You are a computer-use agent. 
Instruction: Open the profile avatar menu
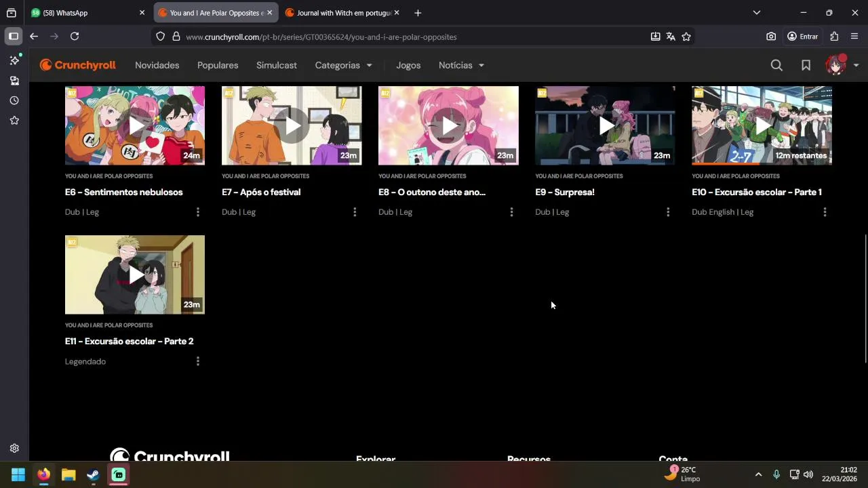pyautogui.click(x=835, y=65)
